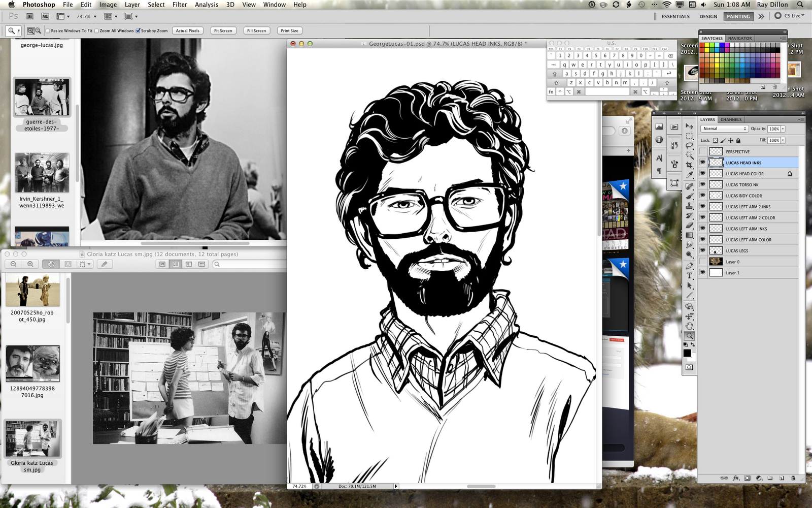Image resolution: width=812 pixels, height=508 pixels.
Task: Select the Rectangular Marquee tool
Action: 689,136
